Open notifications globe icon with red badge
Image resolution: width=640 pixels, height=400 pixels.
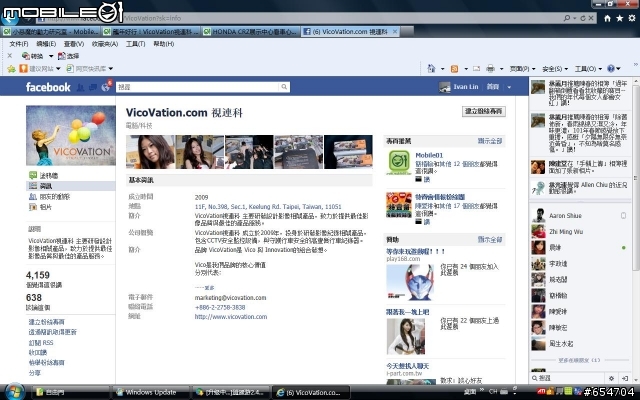coord(106,86)
